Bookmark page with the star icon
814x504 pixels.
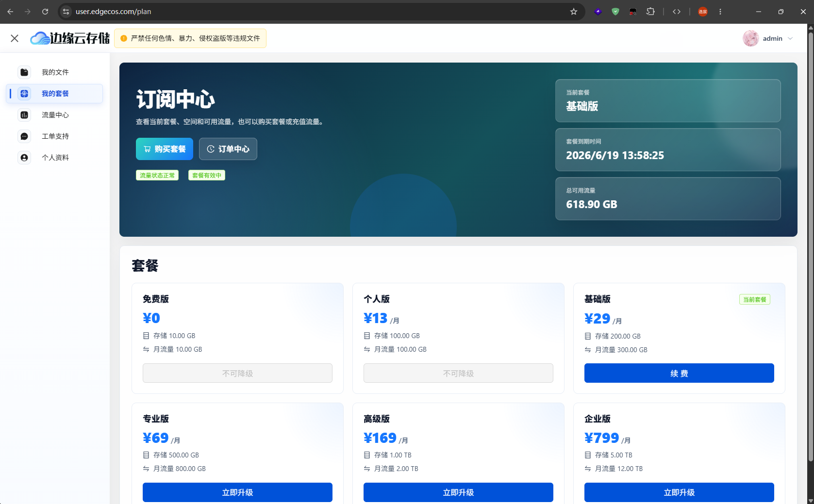574,12
